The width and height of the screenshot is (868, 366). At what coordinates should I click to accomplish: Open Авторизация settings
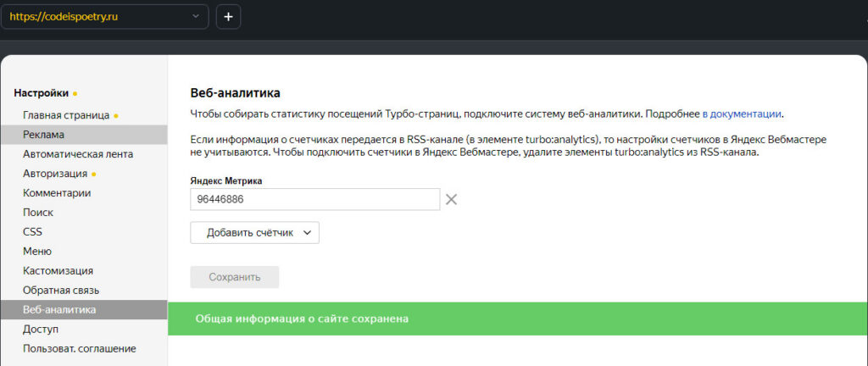tap(55, 174)
